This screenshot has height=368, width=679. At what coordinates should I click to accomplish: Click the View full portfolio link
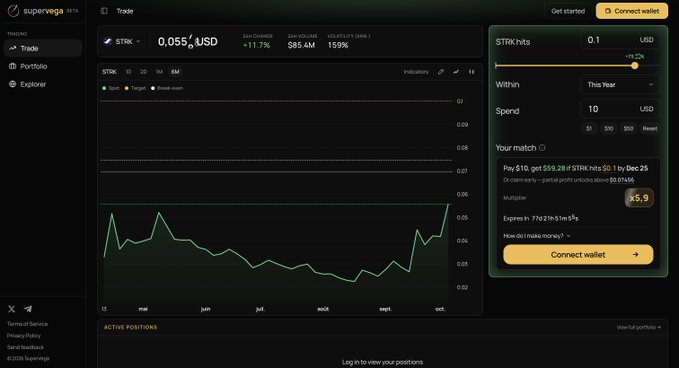point(639,327)
